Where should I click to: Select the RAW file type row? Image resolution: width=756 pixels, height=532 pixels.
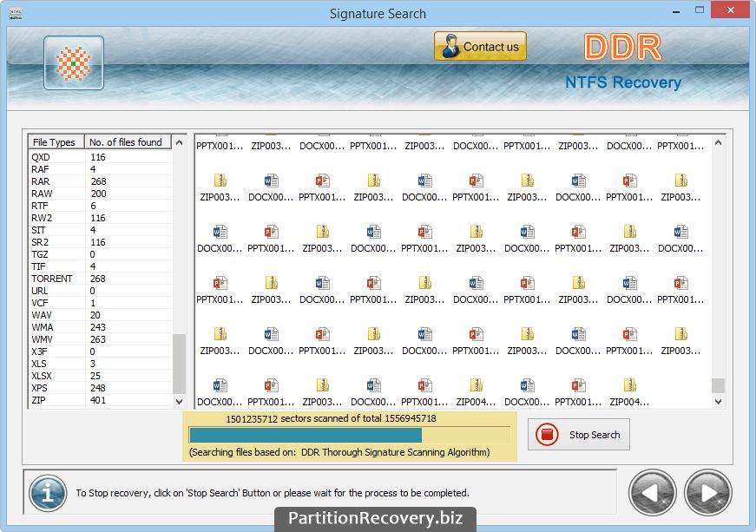(x=101, y=194)
